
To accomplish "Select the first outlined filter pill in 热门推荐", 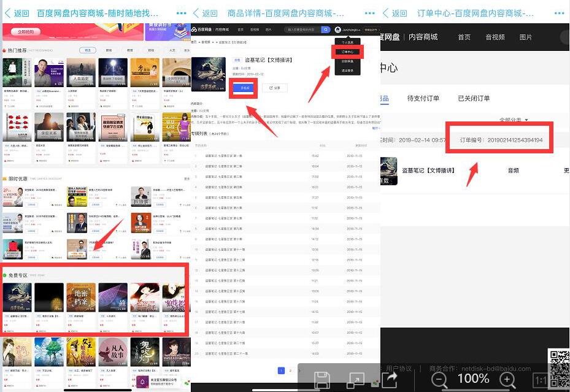I will (88, 50).
